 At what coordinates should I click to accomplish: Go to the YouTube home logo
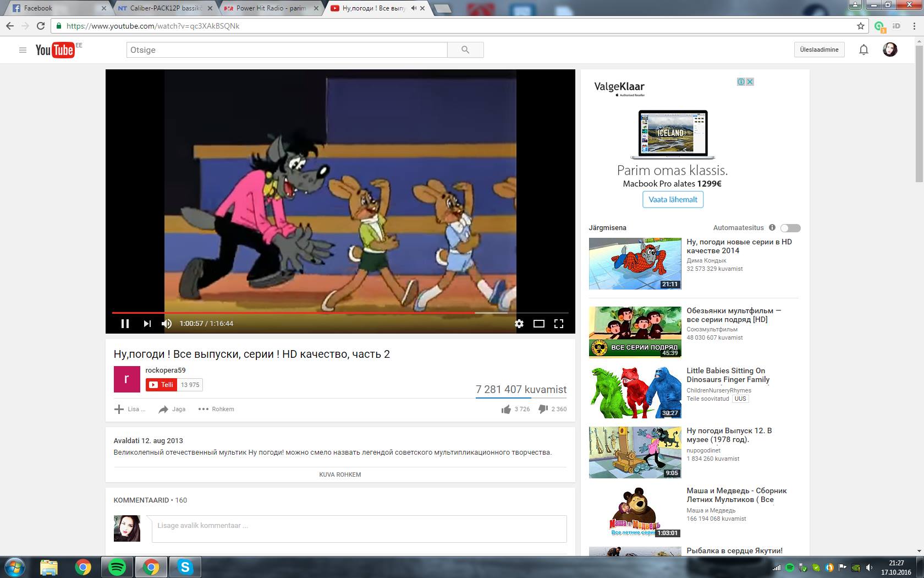pos(54,50)
